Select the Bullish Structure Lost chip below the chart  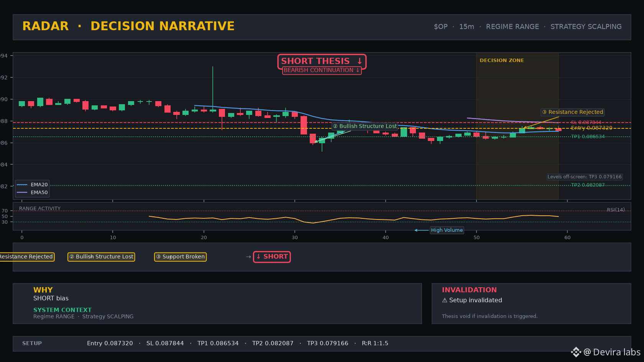(101, 257)
